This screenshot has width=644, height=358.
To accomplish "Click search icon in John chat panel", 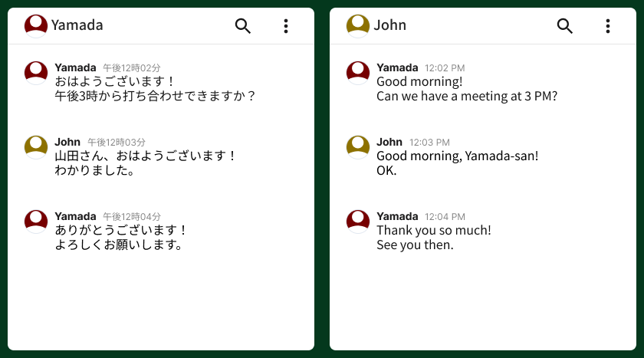I will [x=565, y=26].
